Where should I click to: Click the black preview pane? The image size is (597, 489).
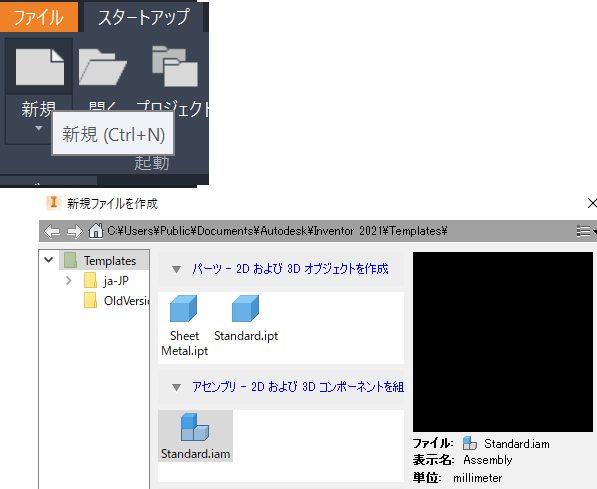(x=503, y=342)
